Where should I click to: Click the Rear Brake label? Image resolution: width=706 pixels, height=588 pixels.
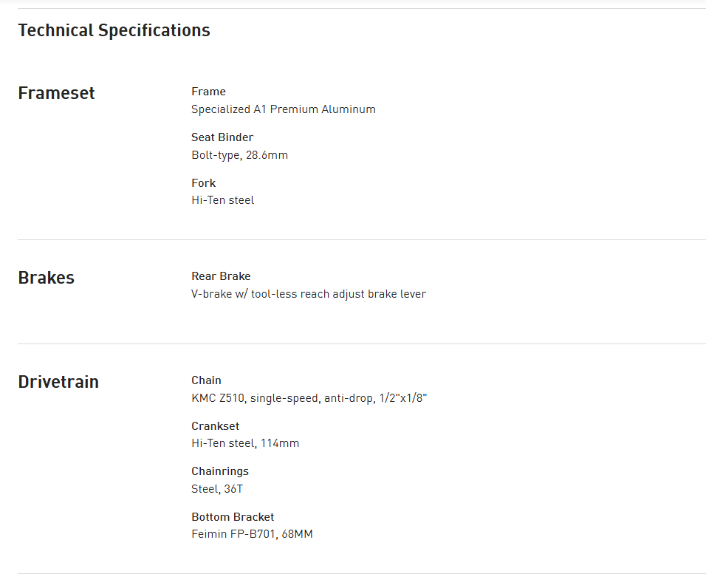221,276
